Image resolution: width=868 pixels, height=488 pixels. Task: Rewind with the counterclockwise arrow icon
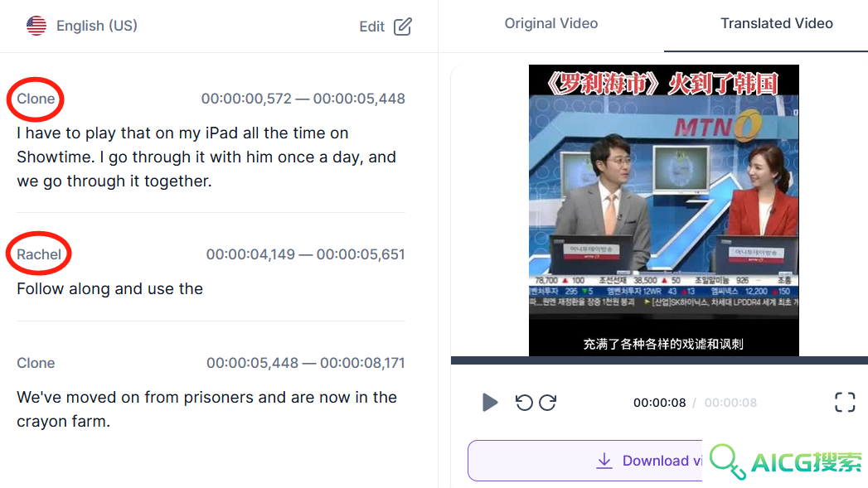tap(524, 402)
